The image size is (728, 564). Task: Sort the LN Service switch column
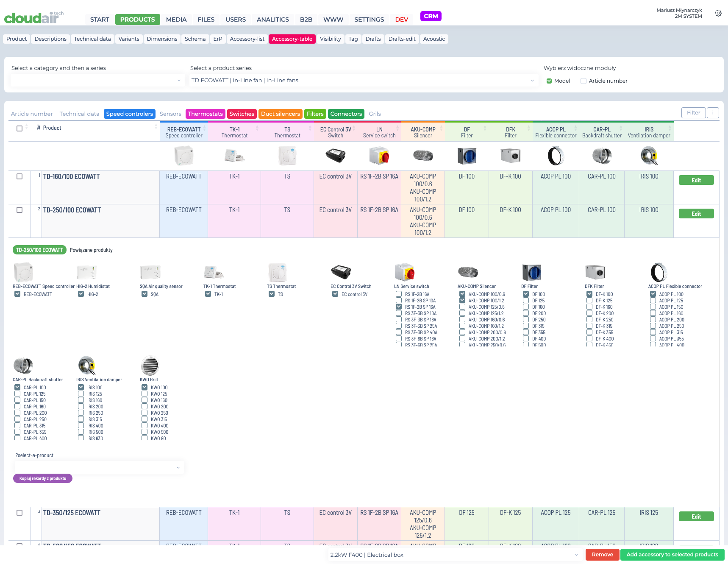(x=397, y=128)
